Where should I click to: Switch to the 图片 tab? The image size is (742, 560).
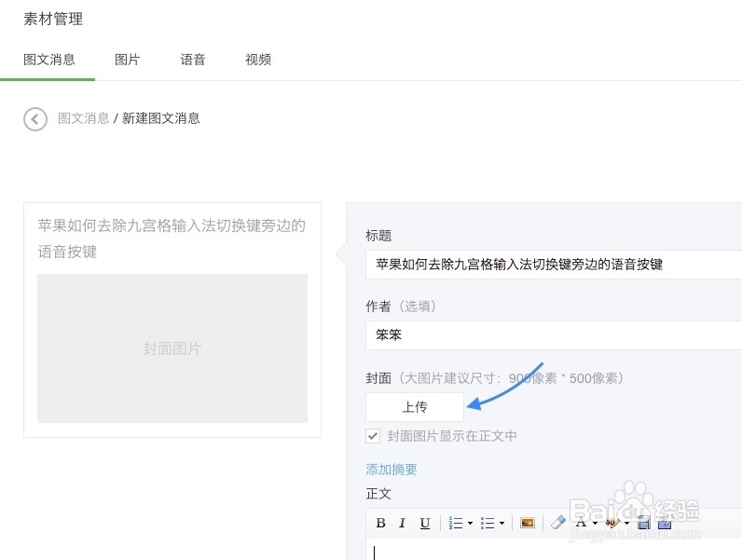128,60
